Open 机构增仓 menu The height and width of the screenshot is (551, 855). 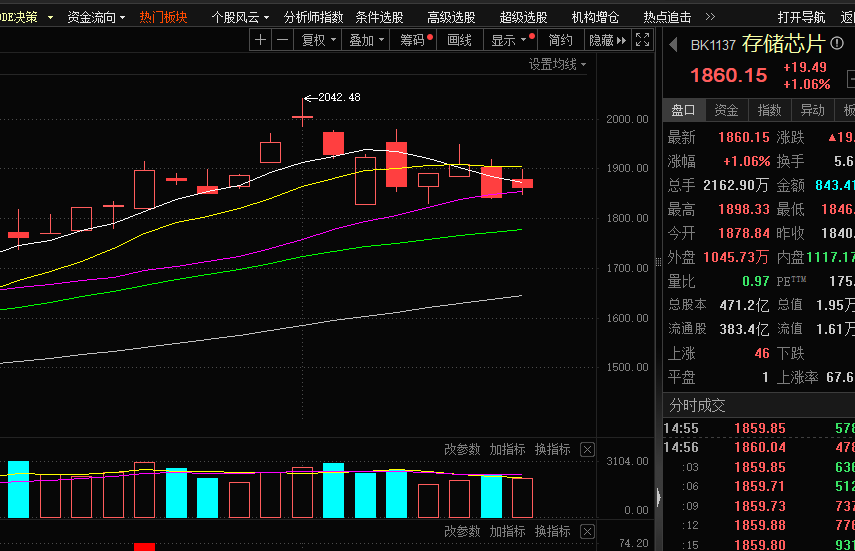coord(595,17)
